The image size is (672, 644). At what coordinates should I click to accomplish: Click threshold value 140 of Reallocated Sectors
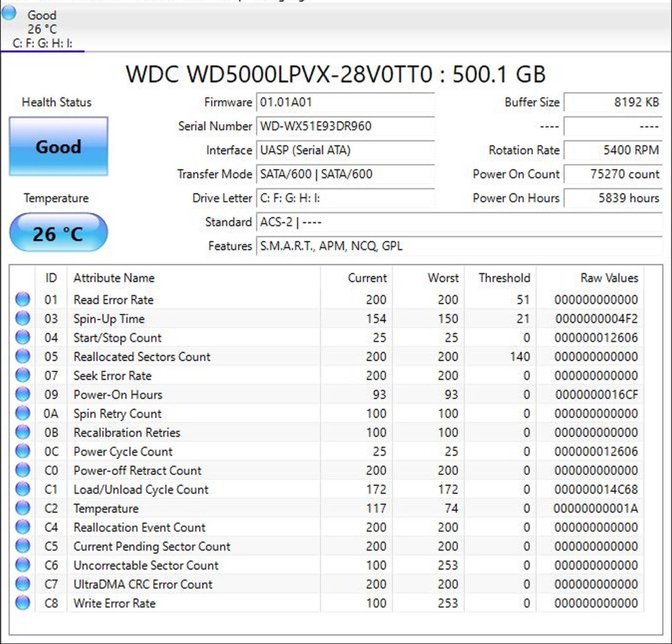pyautogui.click(x=520, y=357)
